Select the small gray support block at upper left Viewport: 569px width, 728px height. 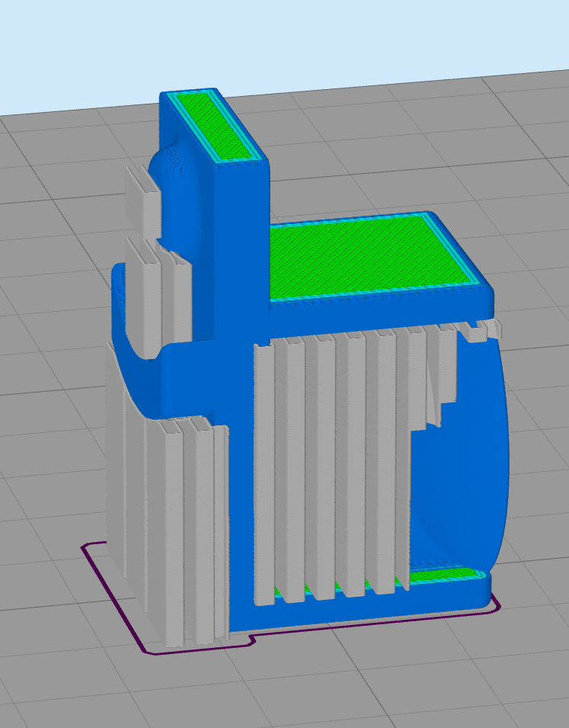(142, 196)
